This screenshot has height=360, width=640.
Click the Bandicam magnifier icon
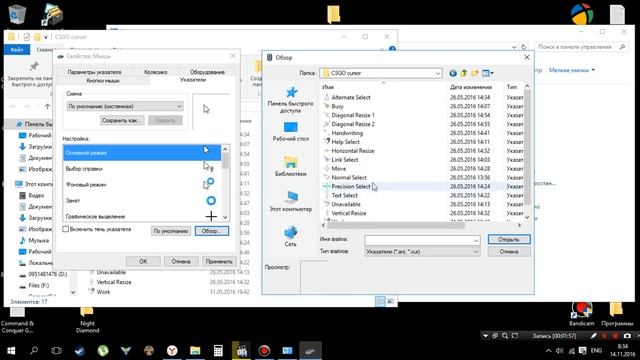(505, 336)
